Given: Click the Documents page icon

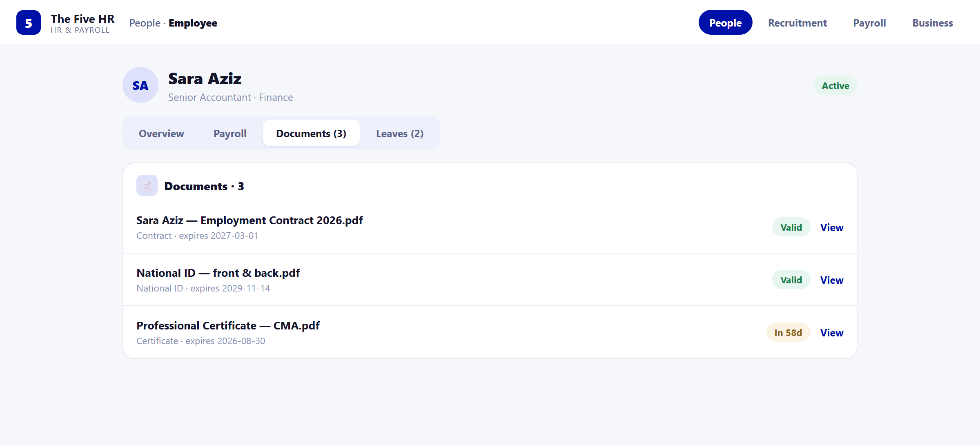Looking at the screenshot, I should pyautogui.click(x=147, y=185).
